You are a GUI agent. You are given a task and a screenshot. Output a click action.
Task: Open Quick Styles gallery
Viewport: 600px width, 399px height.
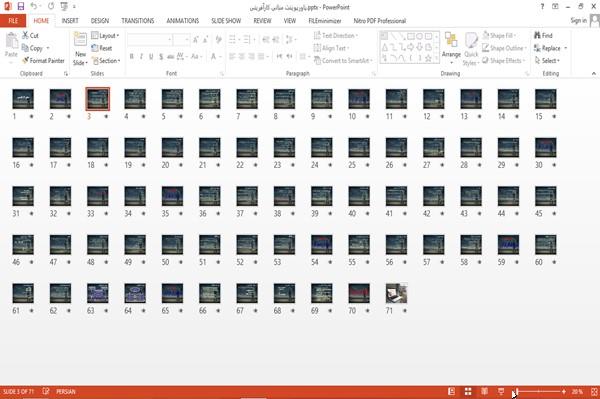click(x=471, y=49)
